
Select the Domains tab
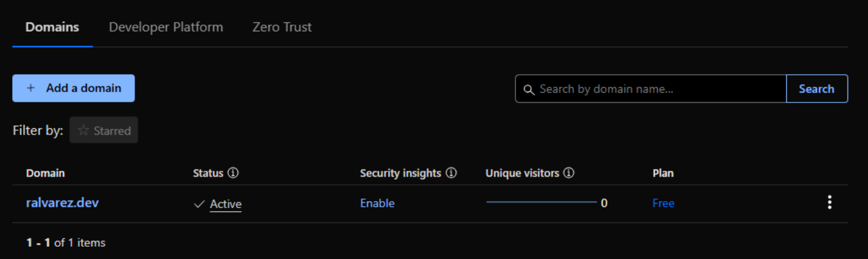52,27
